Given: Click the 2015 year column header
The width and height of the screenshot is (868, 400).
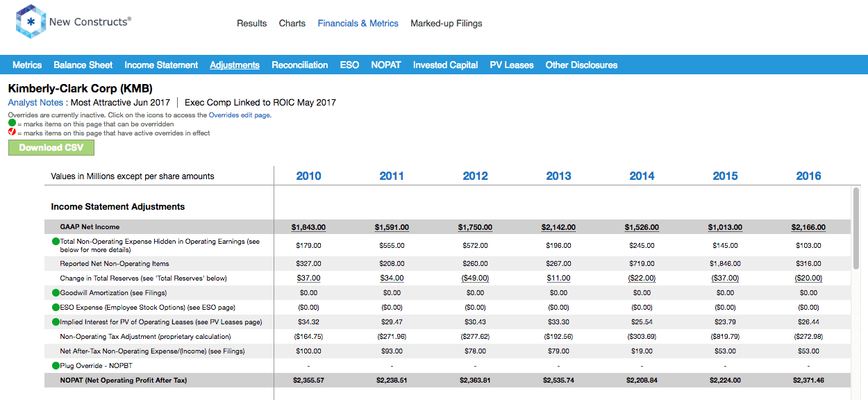Looking at the screenshot, I should coord(725,176).
